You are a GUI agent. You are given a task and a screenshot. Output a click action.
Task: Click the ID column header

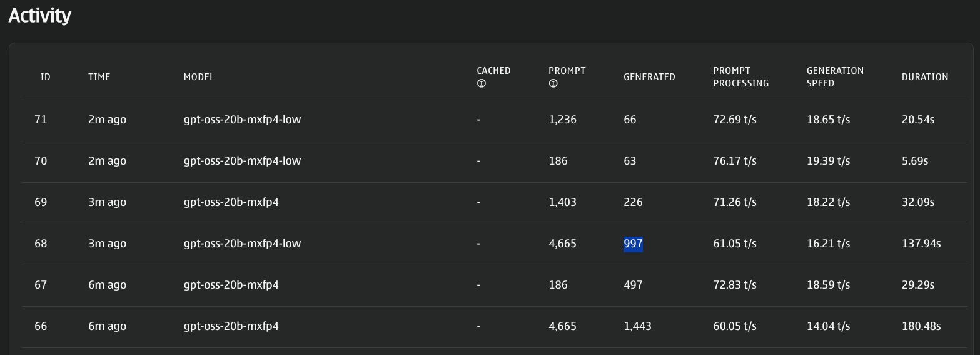(x=45, y=77)
